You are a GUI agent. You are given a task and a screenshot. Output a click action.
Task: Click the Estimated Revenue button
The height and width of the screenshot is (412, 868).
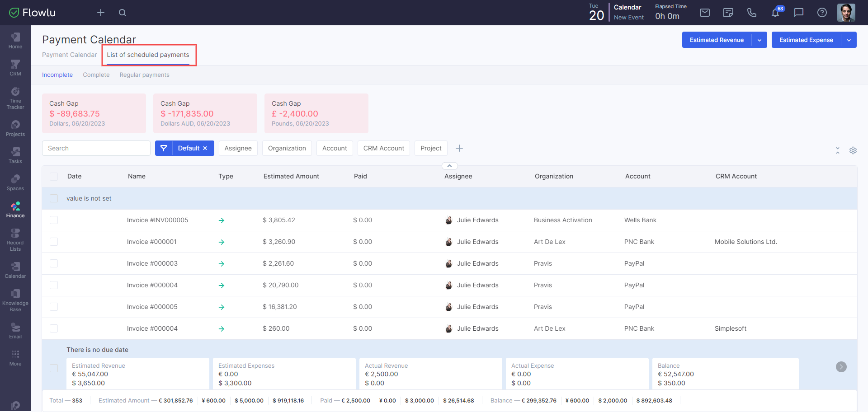(x=717, y=40)
